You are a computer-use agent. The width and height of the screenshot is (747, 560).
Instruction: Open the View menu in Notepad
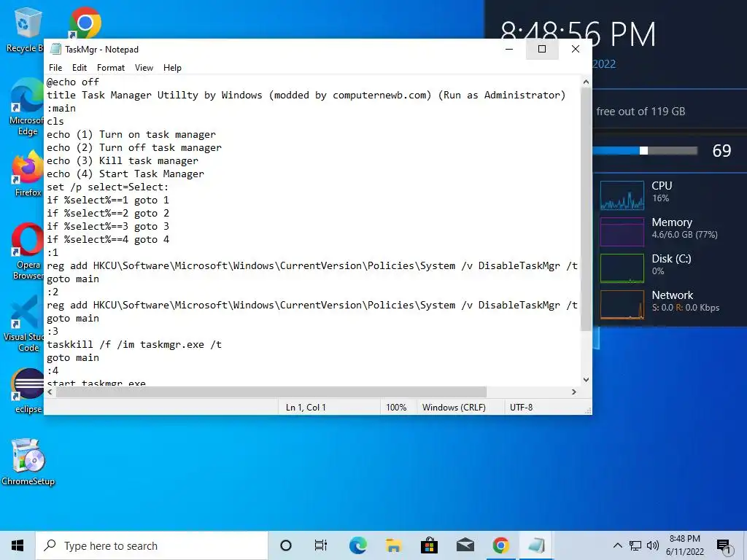tap(144, 68)
